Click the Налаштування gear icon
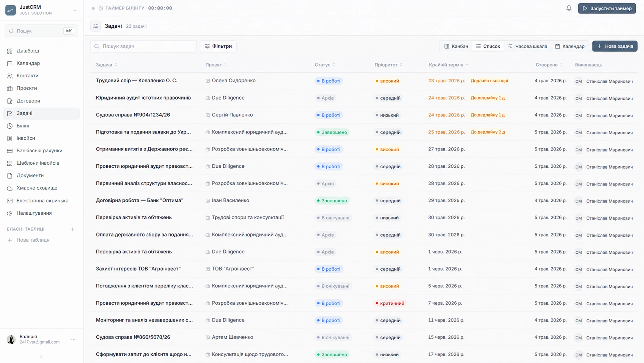 tap(10, 213)
